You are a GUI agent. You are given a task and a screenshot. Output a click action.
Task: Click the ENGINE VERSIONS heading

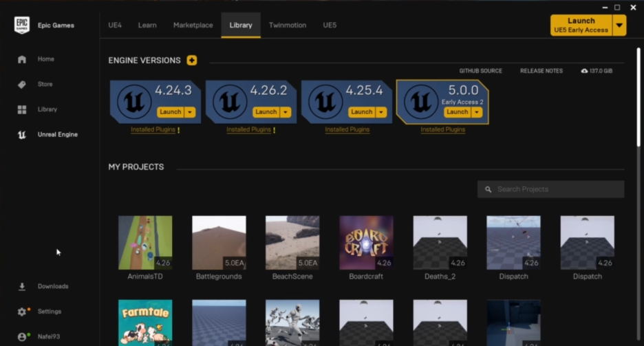click(x=144, y=61)
